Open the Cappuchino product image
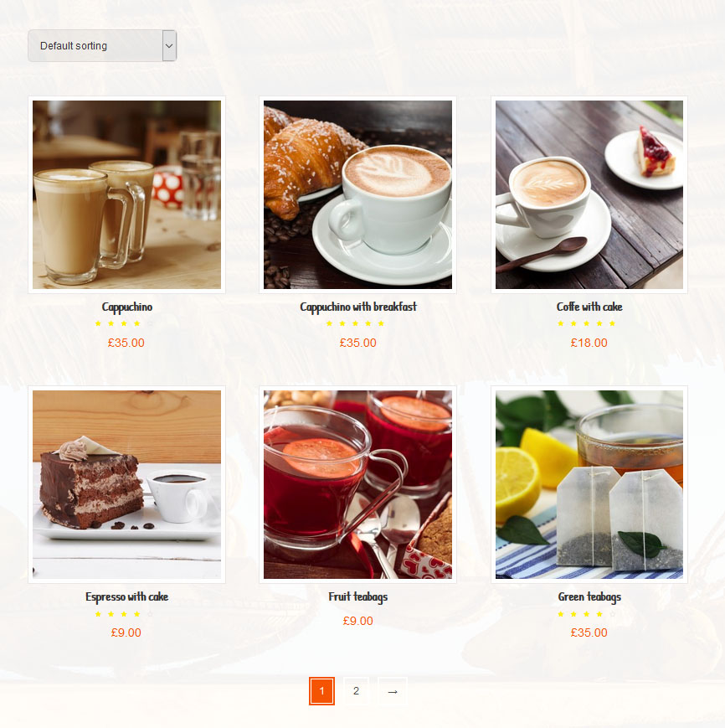 pos(126,194)
